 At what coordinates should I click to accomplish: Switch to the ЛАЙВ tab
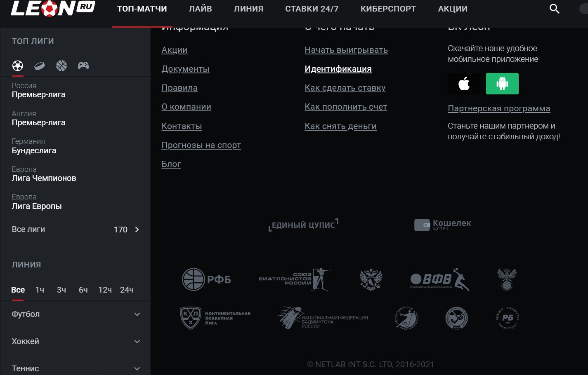pyautogui.click(x=201, y=9)
